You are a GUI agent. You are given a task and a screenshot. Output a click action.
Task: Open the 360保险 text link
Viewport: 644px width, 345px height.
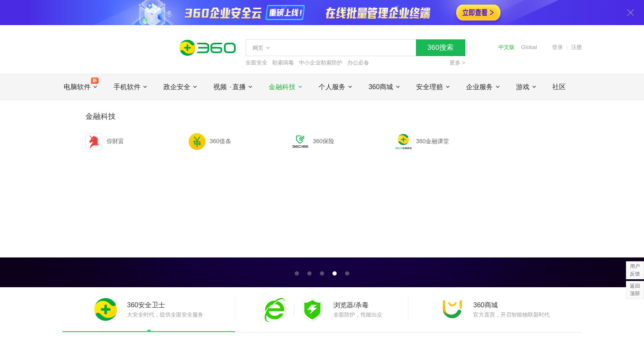coord(324,142)
